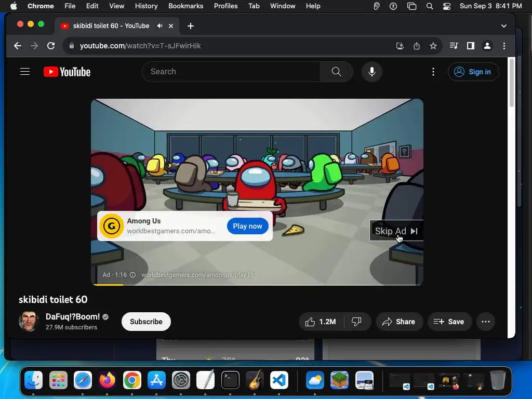Screen dimensions: 532x399
Task: Click the address bar URL
Action: point(140,46)
